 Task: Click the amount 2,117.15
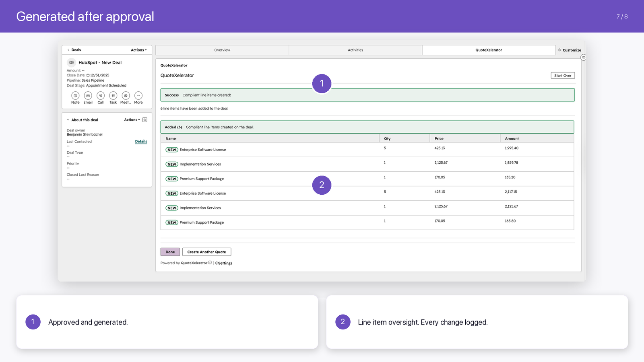(x=511, y=192)
